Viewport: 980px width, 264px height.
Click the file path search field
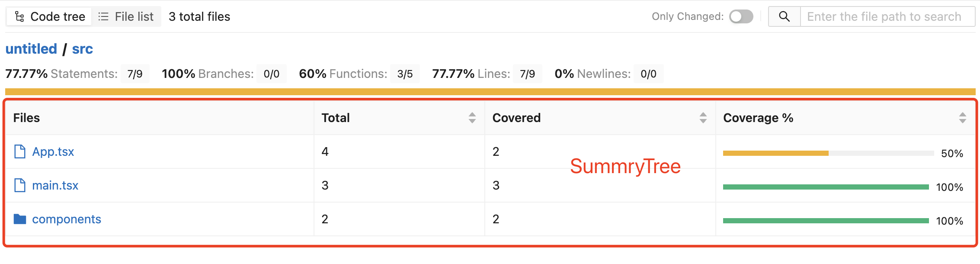tap(884, 17)
